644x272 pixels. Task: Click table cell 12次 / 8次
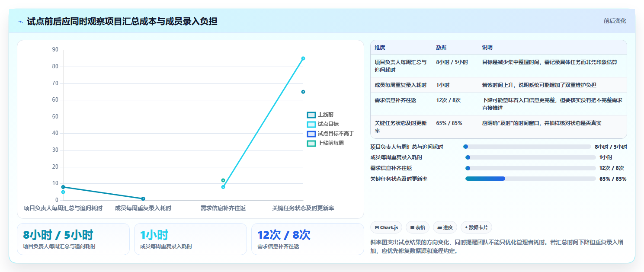(x=449, y=100)
